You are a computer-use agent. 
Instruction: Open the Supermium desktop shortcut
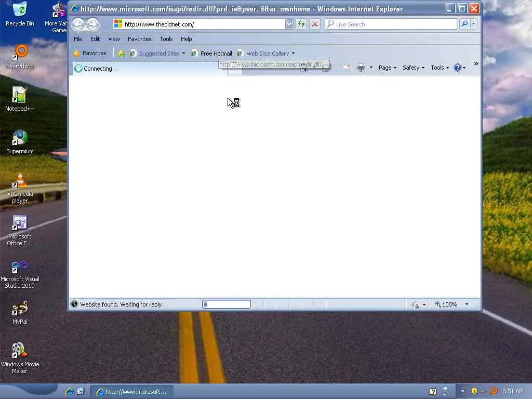(x=20, y=142)
